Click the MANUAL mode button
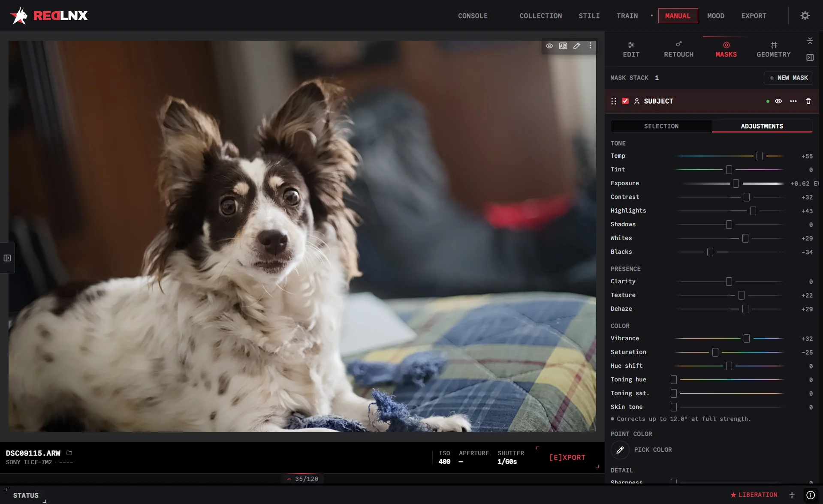823x504 pixels. pyautogui.click(x=678, y=16)
